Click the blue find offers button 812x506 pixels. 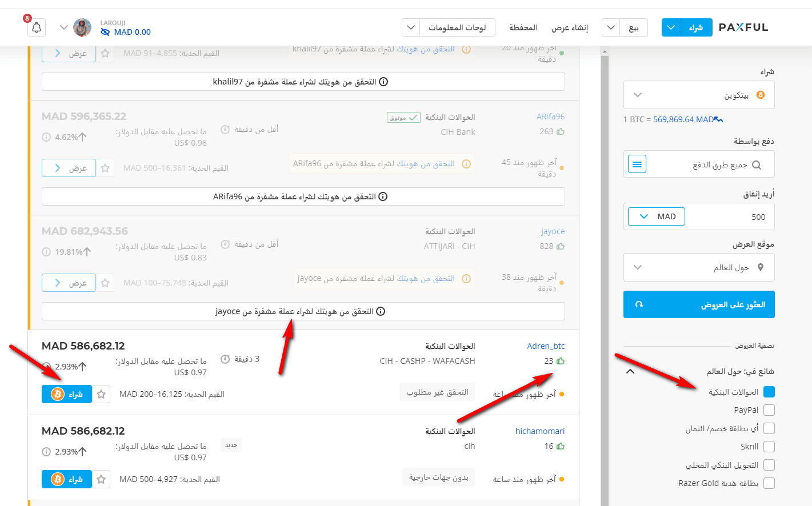[x=699, y=304]
